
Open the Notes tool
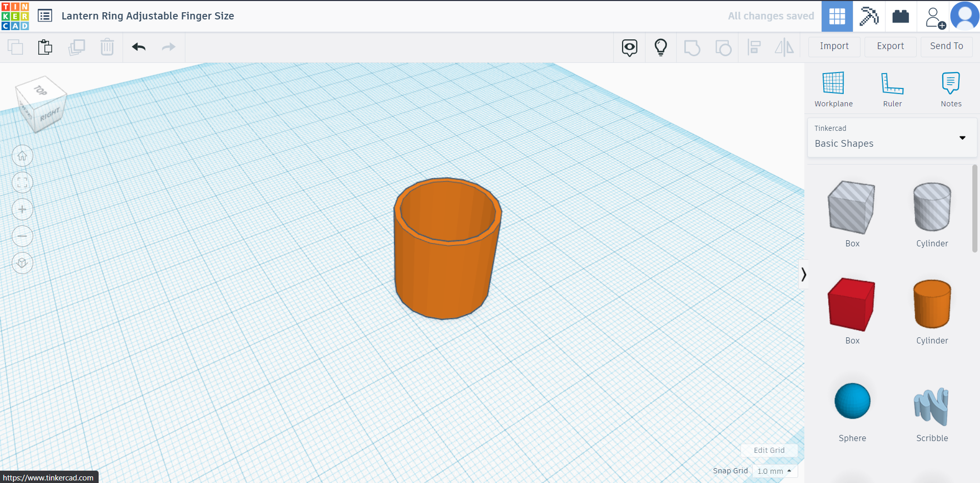point(951,89)
